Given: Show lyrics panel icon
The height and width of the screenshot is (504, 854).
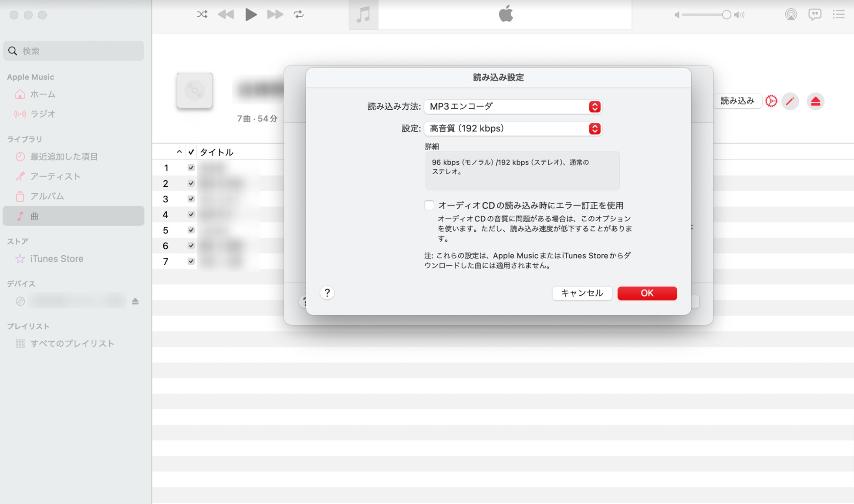Looking at the screenshot, I should pos(815,15).
